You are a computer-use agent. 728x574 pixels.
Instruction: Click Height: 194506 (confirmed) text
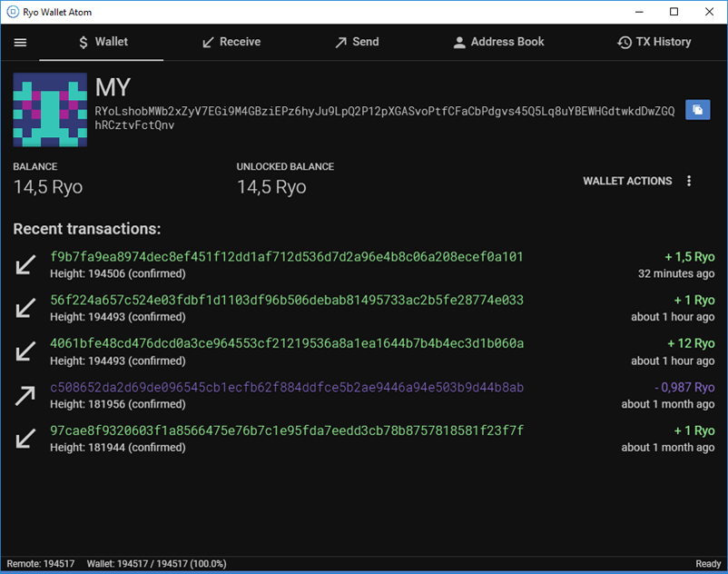tap(118, 273)
